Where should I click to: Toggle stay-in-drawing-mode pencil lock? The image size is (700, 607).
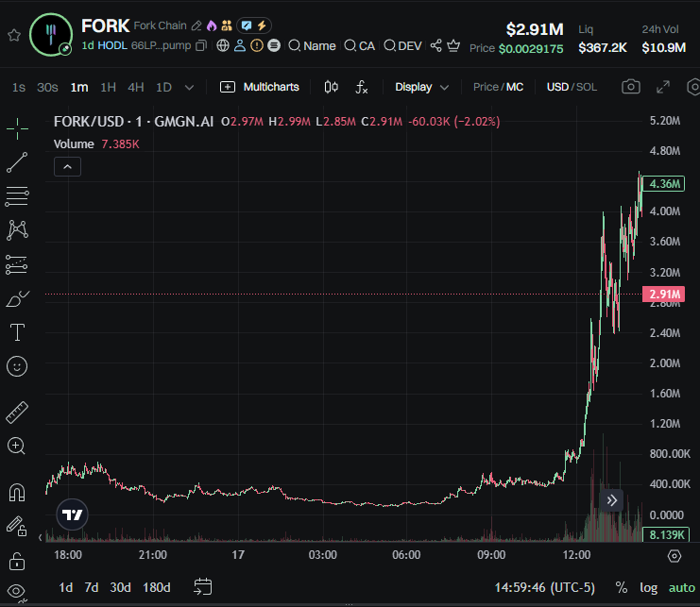[x=16, y=526]
